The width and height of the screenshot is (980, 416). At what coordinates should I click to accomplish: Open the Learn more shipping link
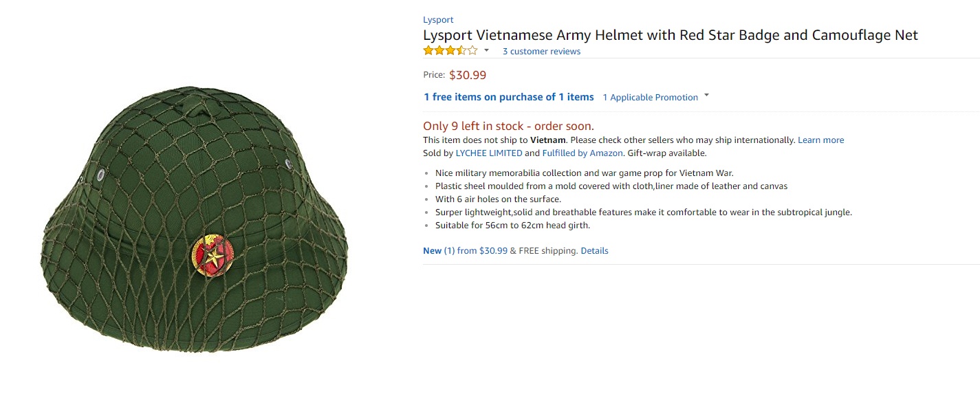820,140
